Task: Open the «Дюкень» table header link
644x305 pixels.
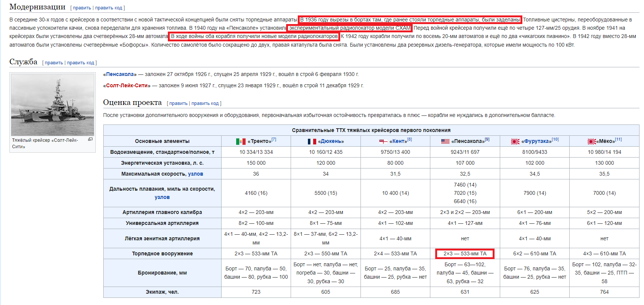Action: [x=331, y=141]
